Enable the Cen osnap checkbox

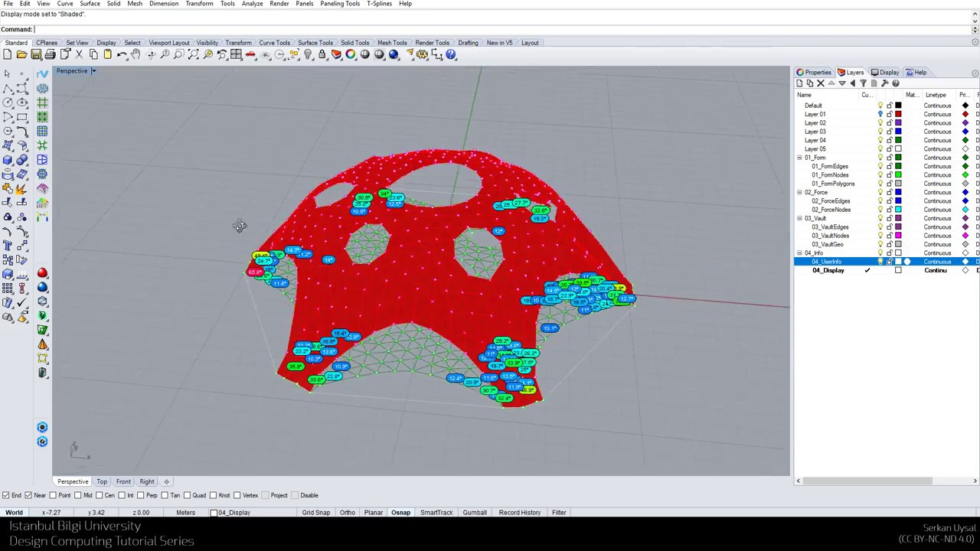[100, 495]
